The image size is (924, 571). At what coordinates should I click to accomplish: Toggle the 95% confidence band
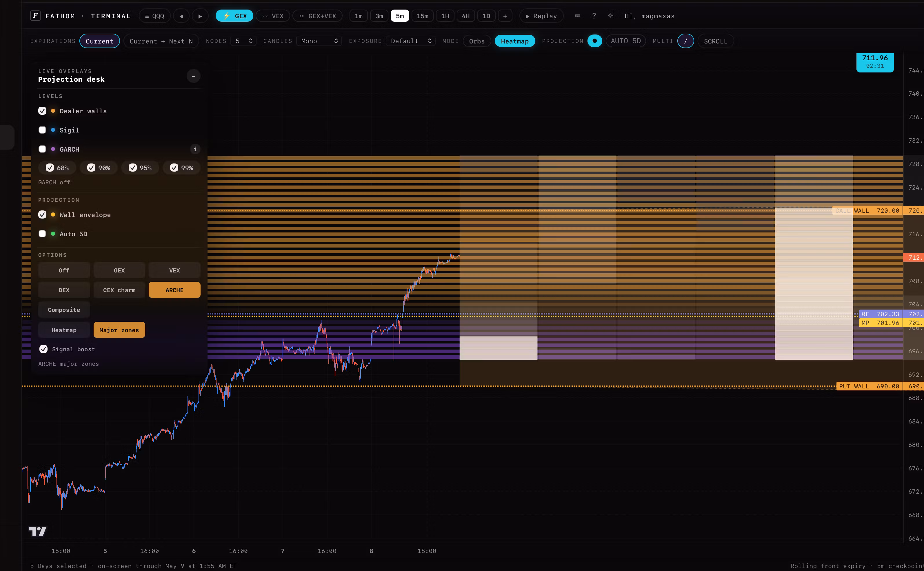tap(141, 168)
